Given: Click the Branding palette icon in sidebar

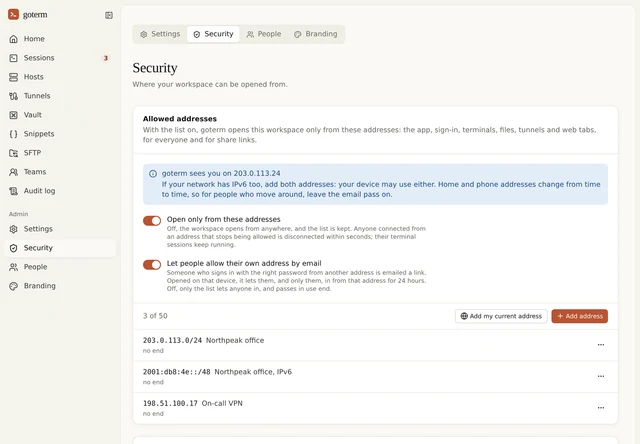Looking at the screenshot, I should pos(13,286).
